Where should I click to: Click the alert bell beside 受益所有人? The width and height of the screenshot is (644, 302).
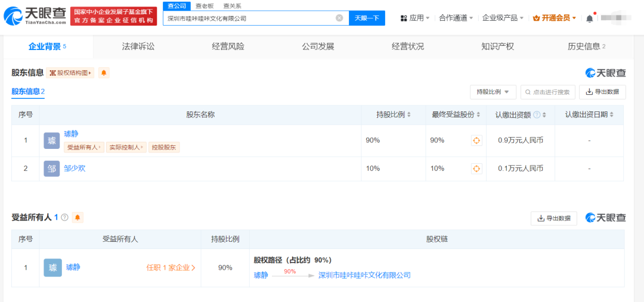(x=78, y=217)
